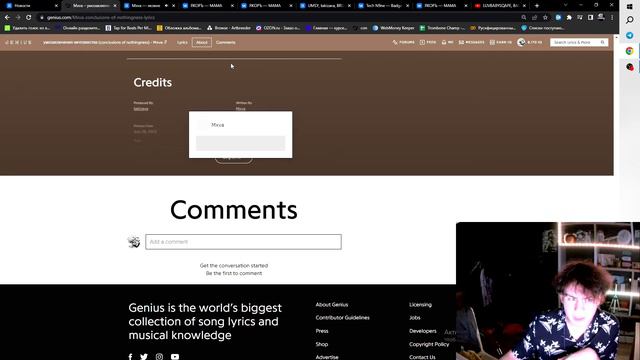Open the Windows Start button
This screenshot has height=360, width=640.
630,7
